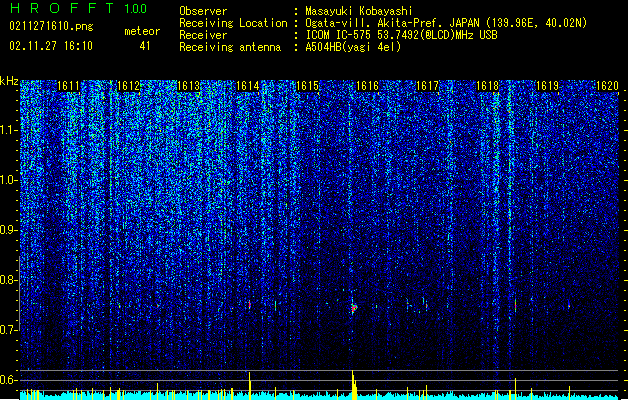
Task: Click the tallest yellow amplitude spike near 1616
Action: pos(353,384)
